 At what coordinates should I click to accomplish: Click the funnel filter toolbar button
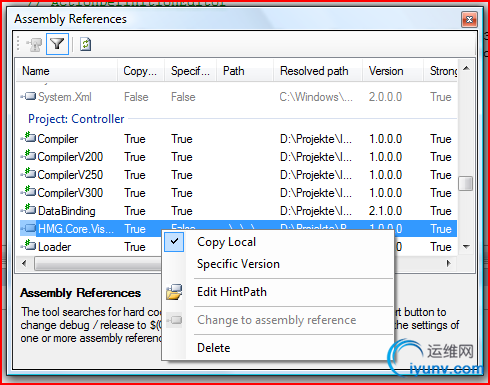(57, 44)
